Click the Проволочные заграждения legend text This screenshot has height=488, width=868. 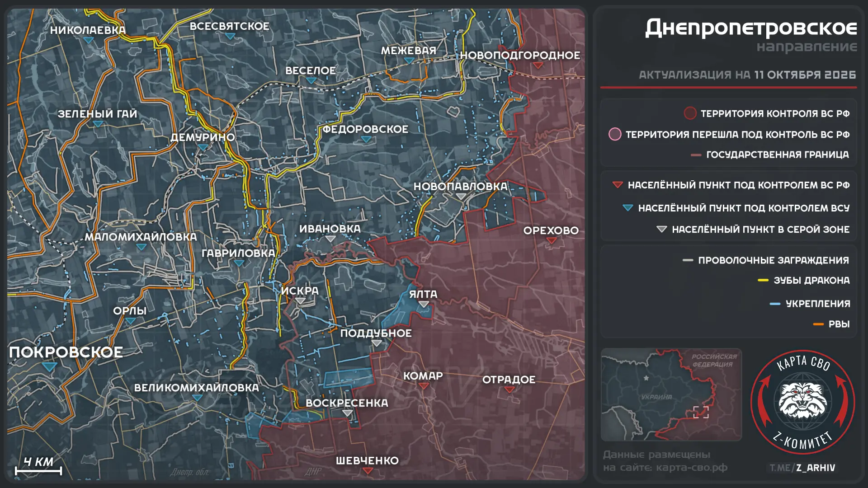coord(774,260)
